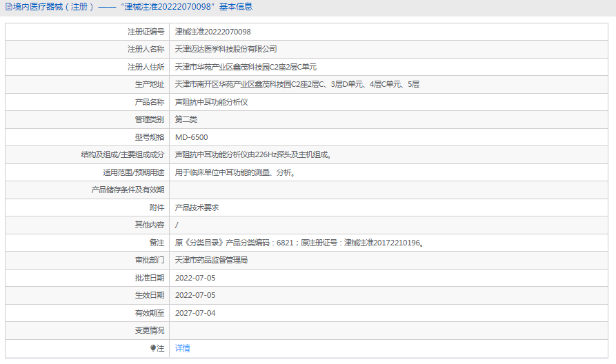The width and height of the screenshot is (616, 364).
Task: Click the 注册人住所 label
Action: pos(146,67)
